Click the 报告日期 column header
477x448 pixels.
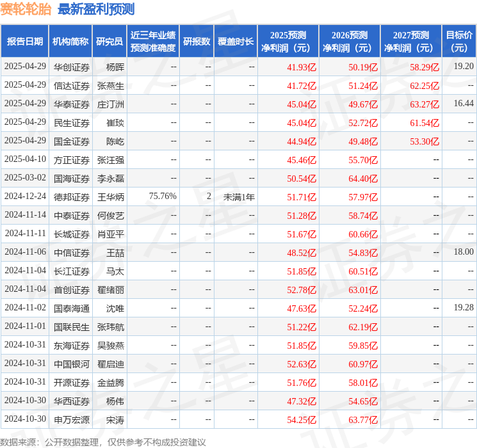[x=24, y=42]
